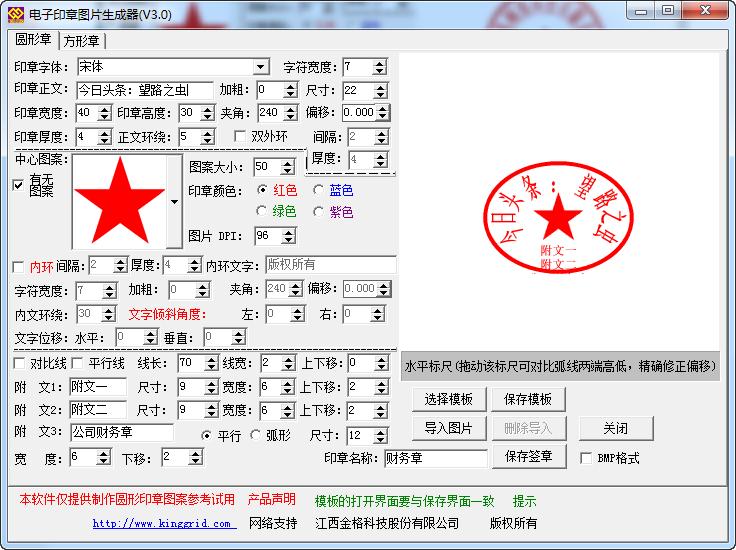Click the 关闭 button
Image resolution: width=736 pixels, height=550 pixels.
click(615, 428)
